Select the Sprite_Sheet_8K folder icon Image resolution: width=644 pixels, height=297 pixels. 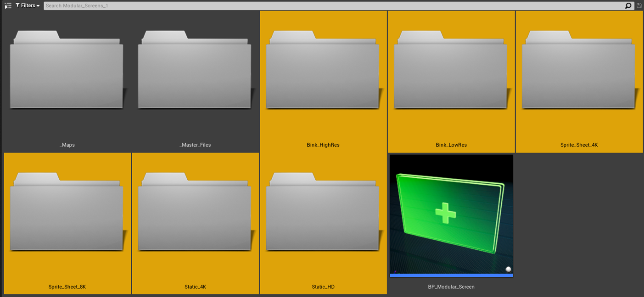click(67, 212)
